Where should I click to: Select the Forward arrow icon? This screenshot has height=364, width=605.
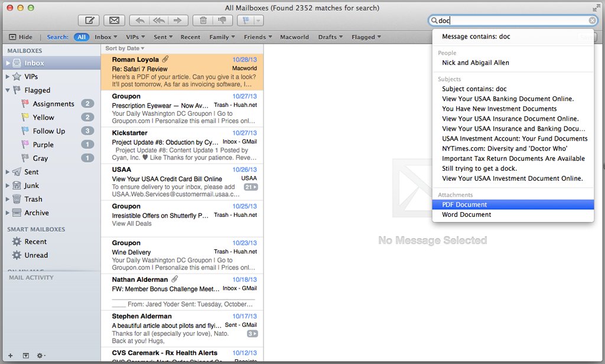pyautogui.click(x=177, y=19)
